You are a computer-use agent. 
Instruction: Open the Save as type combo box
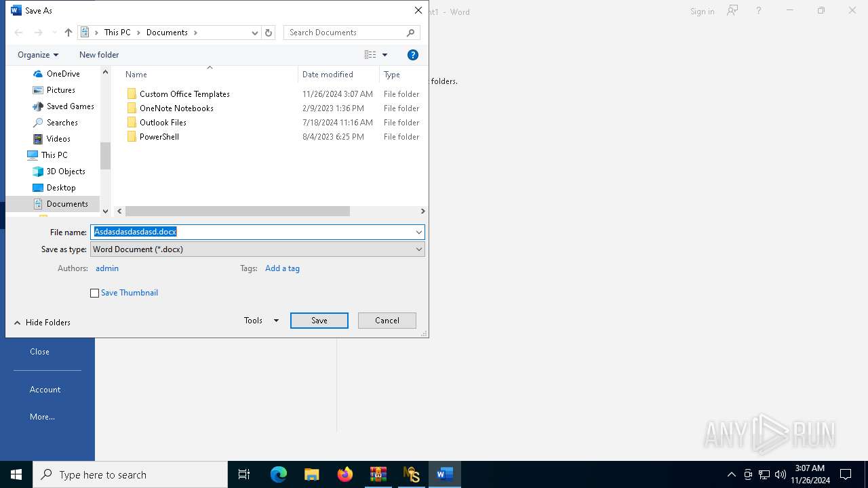[258, 249]
